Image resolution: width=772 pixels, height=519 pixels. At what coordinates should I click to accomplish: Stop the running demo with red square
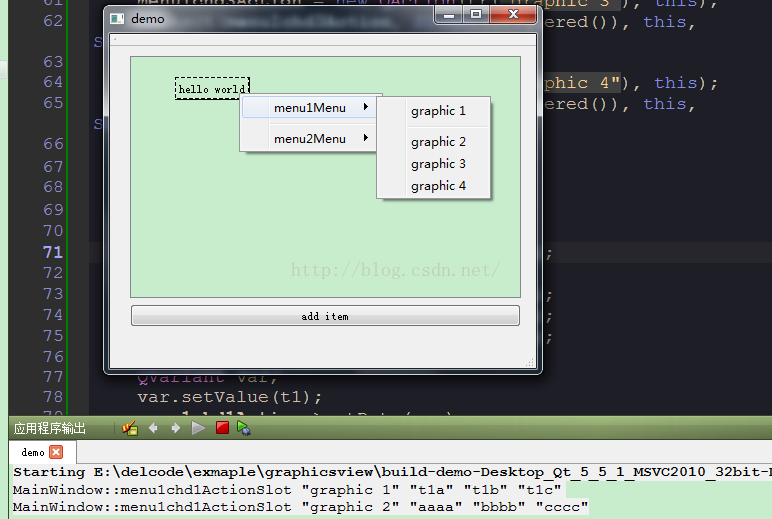[223, 427]
